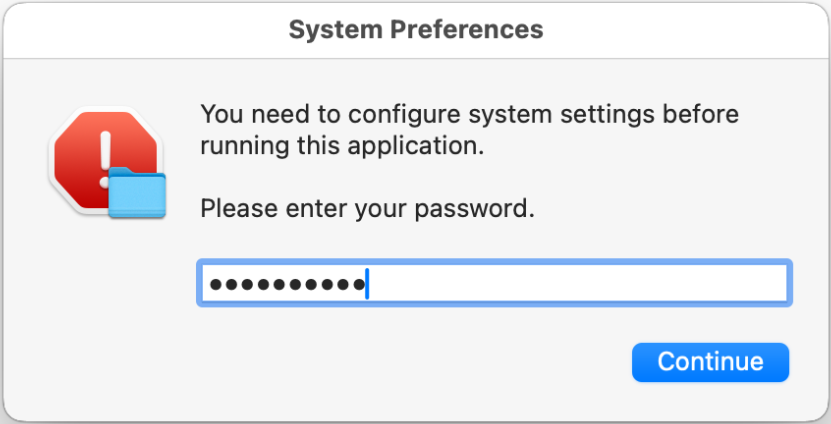Click the "Please enter your password." prompt
This screenshot has height=424, width=831.
tap(367, 210)
